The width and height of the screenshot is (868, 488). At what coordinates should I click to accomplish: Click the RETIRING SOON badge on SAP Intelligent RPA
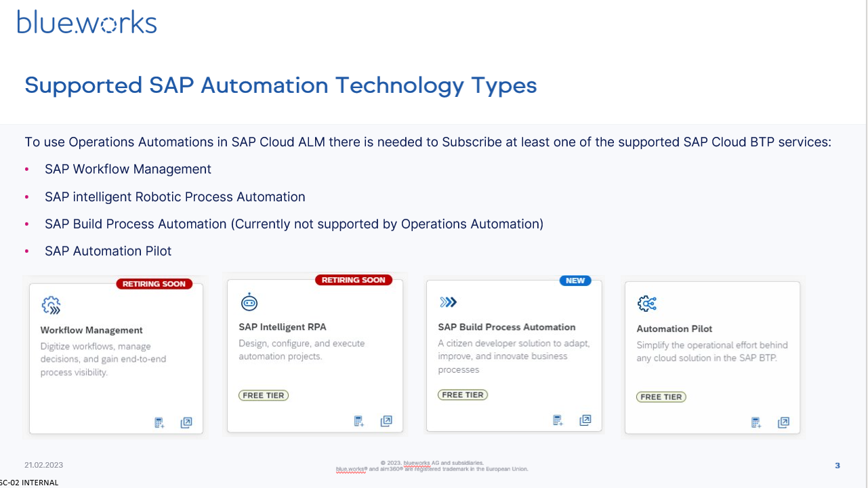pyautogui.click(x=354, y=279)
